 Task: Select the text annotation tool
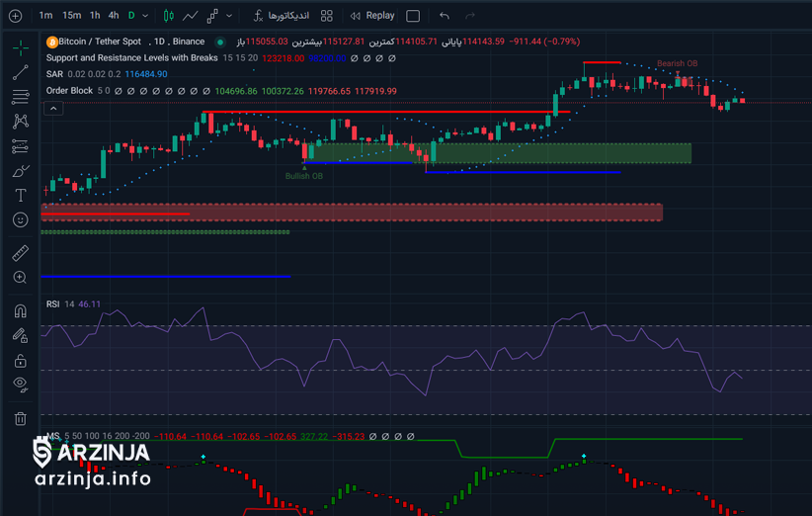click(x=21, y=196)
